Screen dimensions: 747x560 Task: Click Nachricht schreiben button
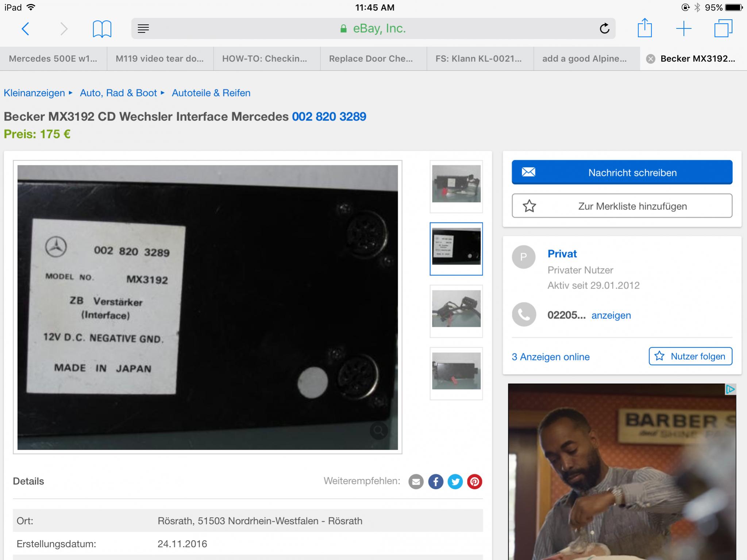(622, 172)
